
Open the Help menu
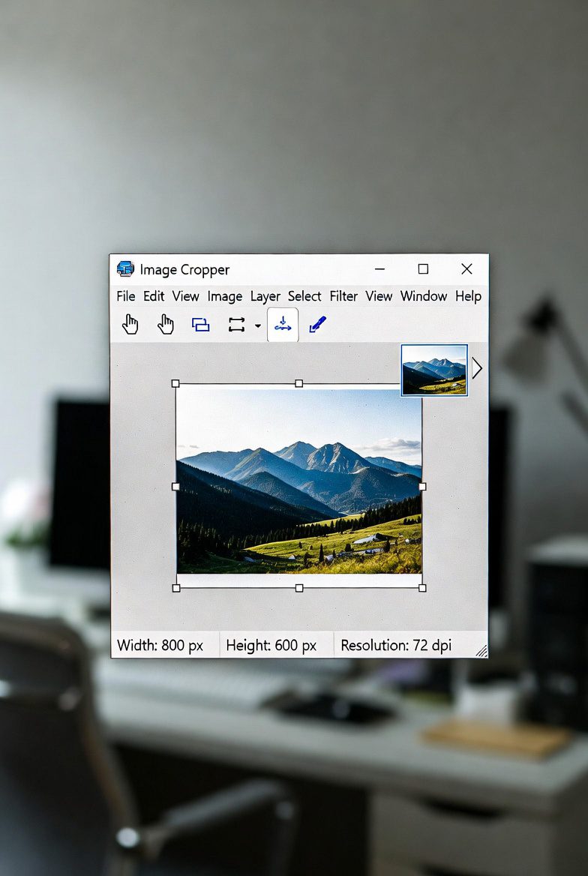pos(469,296)
